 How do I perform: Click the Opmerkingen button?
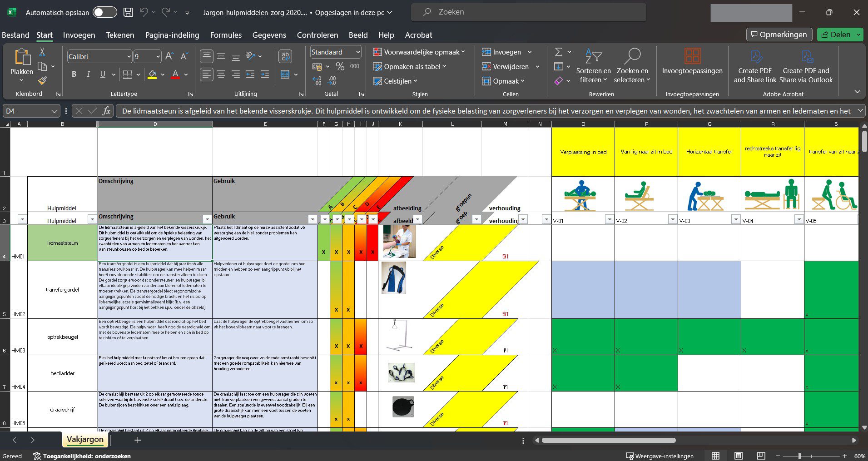pos(779,35)
